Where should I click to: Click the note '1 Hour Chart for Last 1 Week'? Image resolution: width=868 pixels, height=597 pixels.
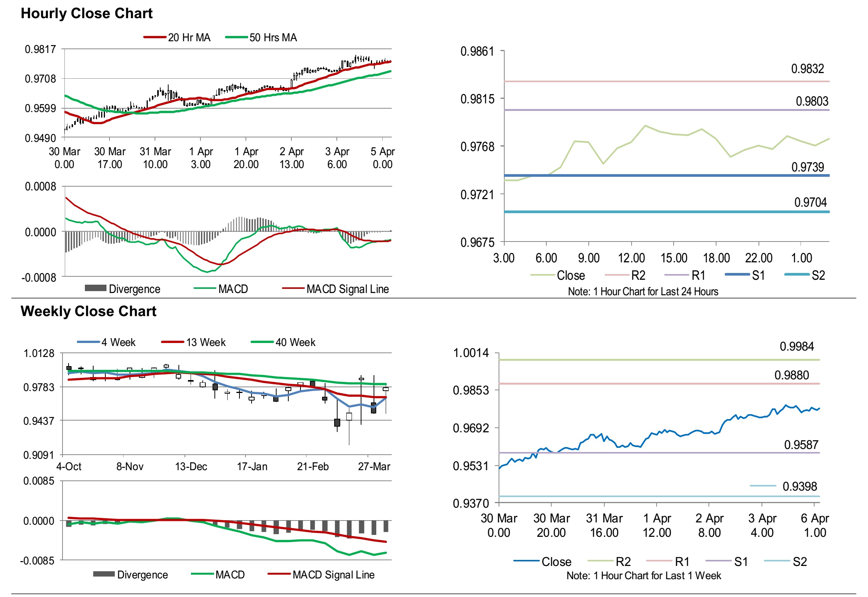pos(643,575)
